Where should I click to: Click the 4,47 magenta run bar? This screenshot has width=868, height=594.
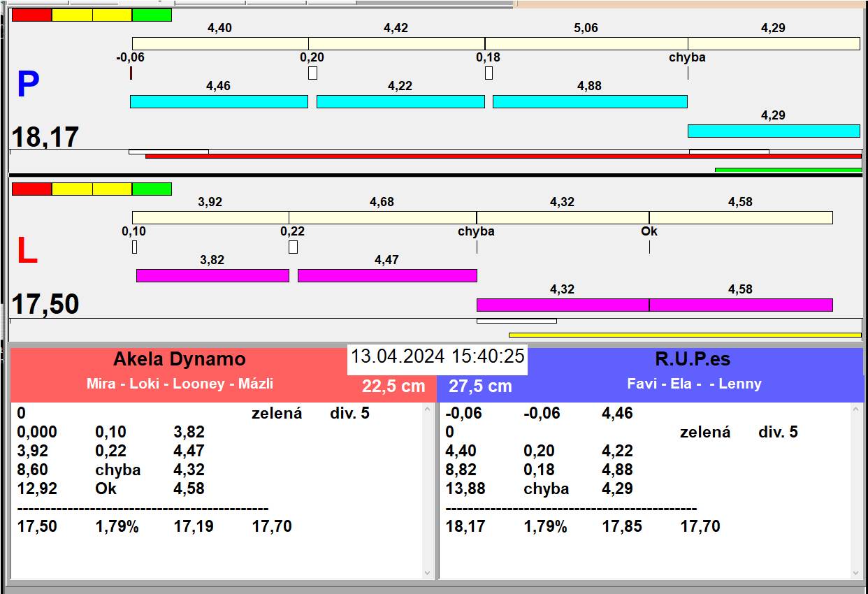387,275
